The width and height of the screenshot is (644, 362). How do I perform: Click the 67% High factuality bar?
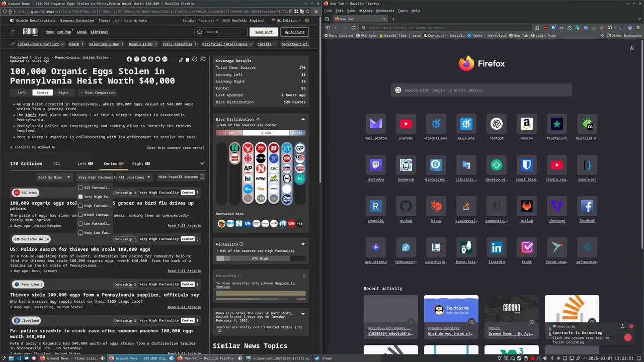click(x=260, y=258)
